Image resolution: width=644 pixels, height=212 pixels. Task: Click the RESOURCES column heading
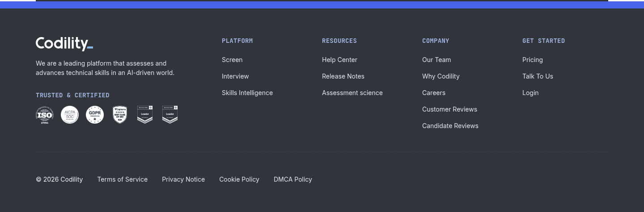coord(339,41)
